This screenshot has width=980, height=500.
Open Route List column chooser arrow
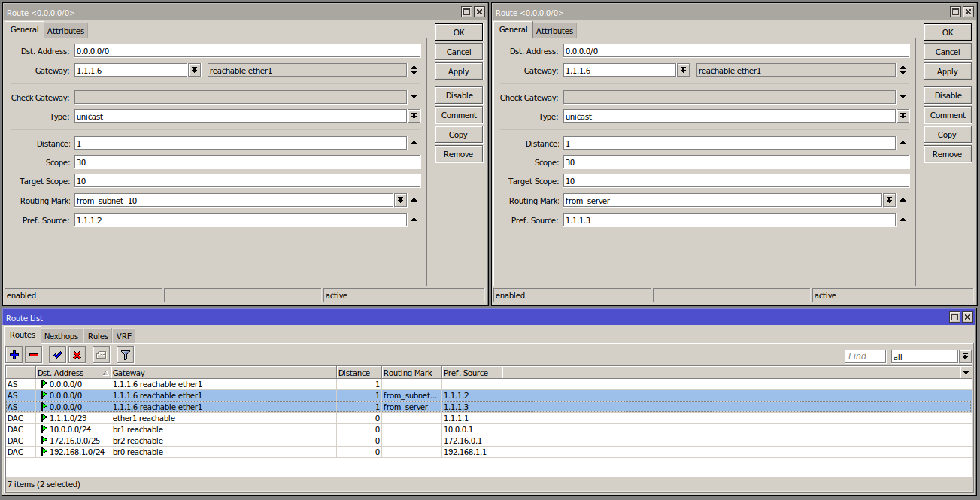point(966,373)
